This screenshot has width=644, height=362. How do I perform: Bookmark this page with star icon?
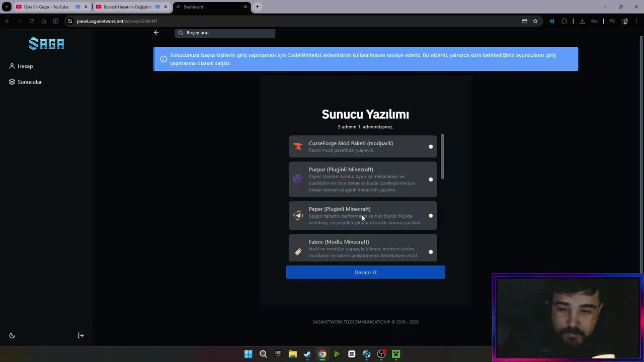pos(535,21)
